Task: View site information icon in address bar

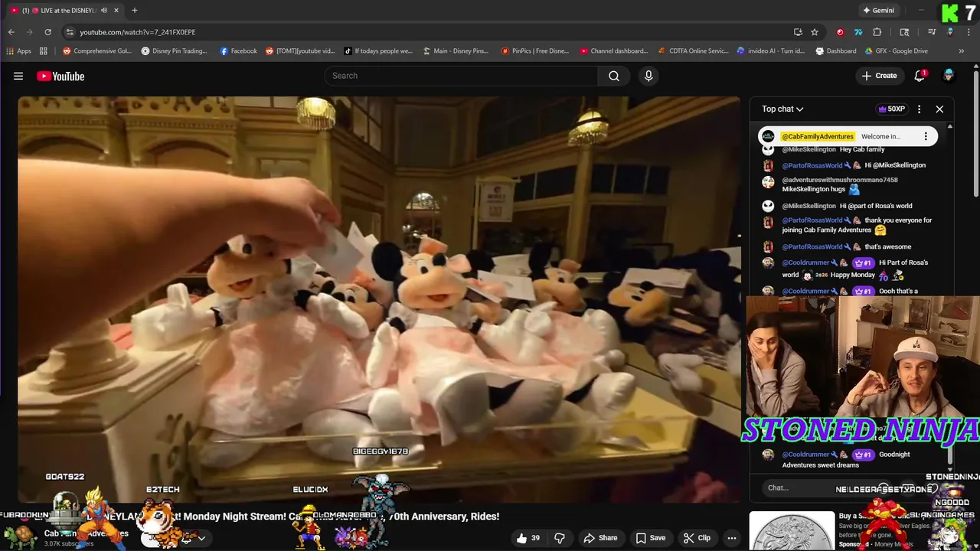Action: (70, 32)
